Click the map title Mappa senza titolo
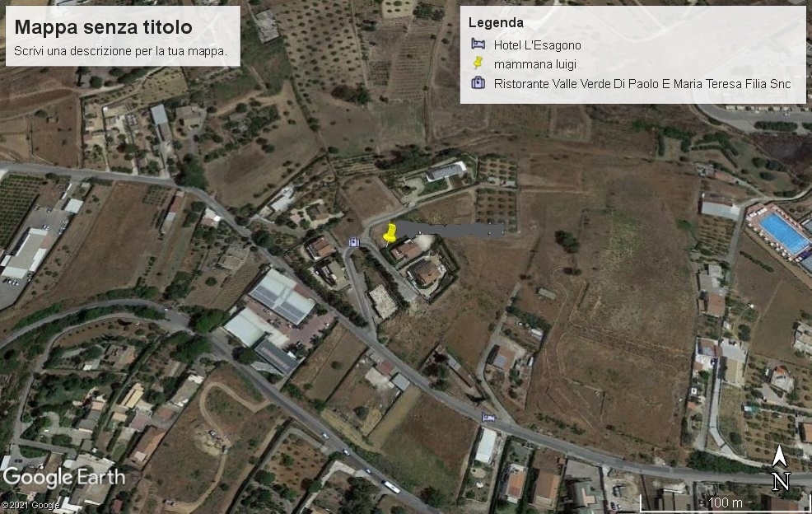This screenshot has width=812, height=514. point(103,27)
